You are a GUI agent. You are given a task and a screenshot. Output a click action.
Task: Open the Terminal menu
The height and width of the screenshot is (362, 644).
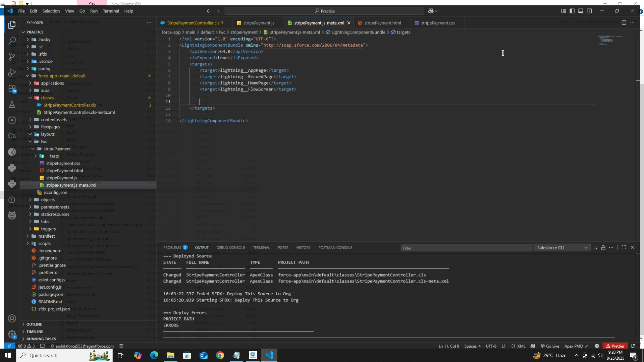coord(111,11)
